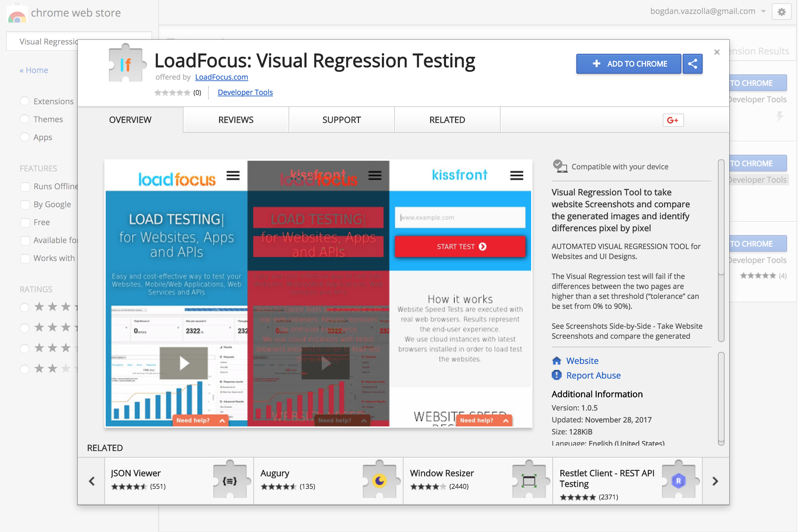Click the share icon beside Add to Chrome
This screenshot has height=532, width=807.
click(692, 64)
